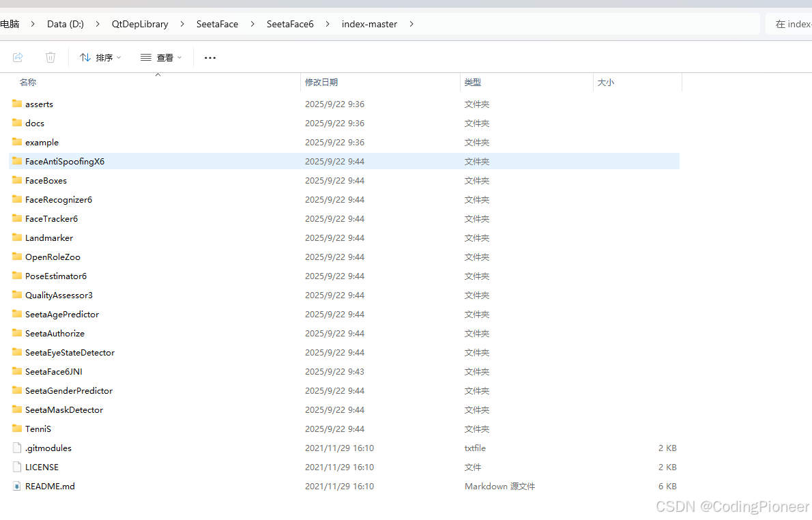Expand chevron after SeetaFace6 breadcrumb

pos(328,24)
